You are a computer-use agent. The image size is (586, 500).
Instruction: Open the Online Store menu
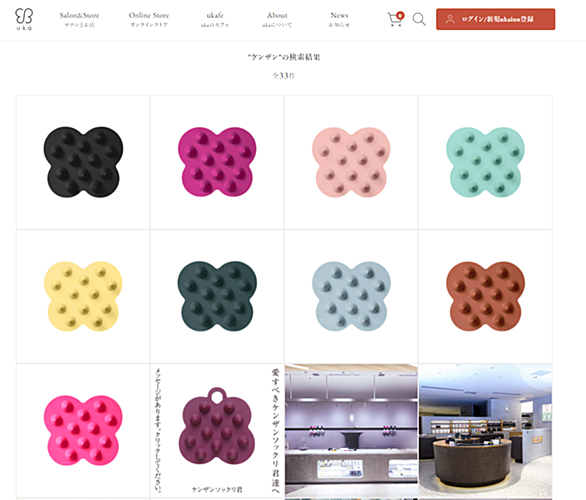(x=149, y=19)
